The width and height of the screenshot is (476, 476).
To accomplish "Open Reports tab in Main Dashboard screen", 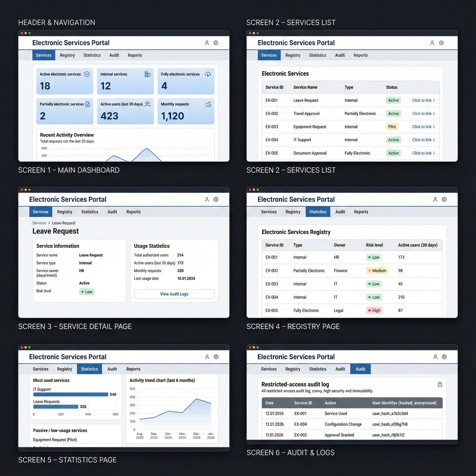I will point(135,55).
